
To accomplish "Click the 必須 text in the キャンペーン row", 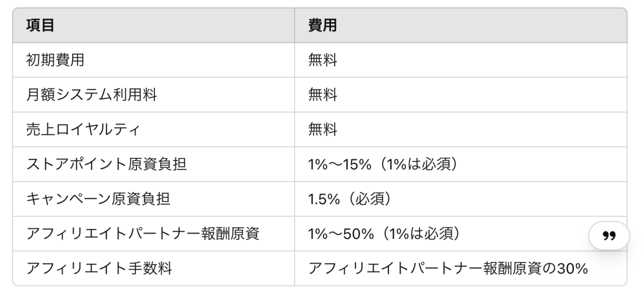I will 370,199.
